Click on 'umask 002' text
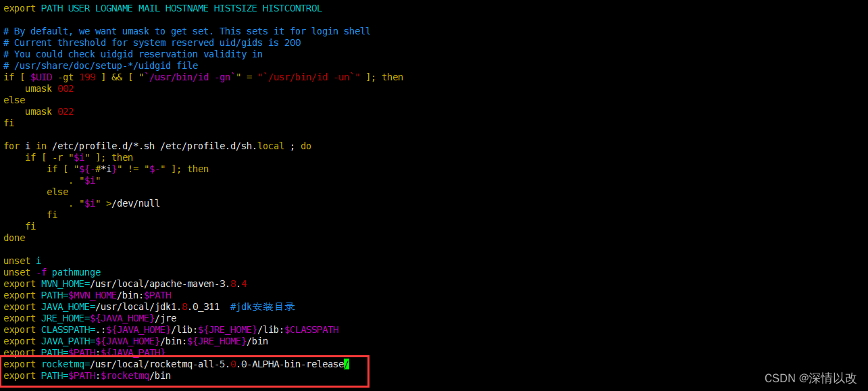Viewport: 868px width, 391px height. 49,88
